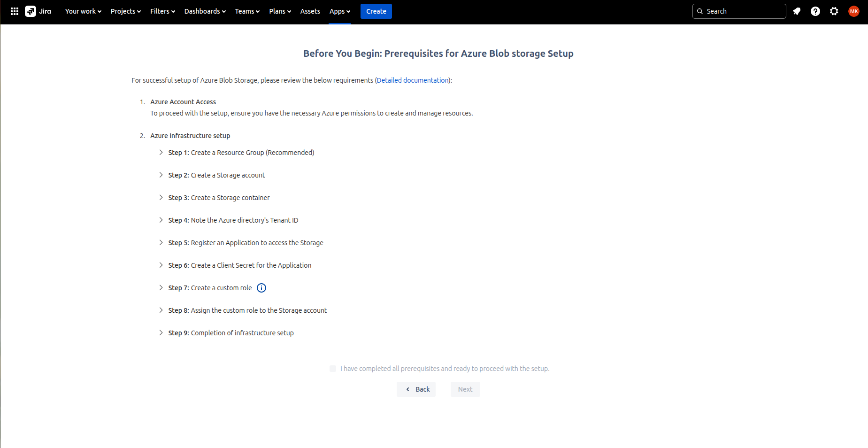Viewport: 868px width, 448px height.
Task: Expand Step 4: Tenant ID
Action: point(161,220)
